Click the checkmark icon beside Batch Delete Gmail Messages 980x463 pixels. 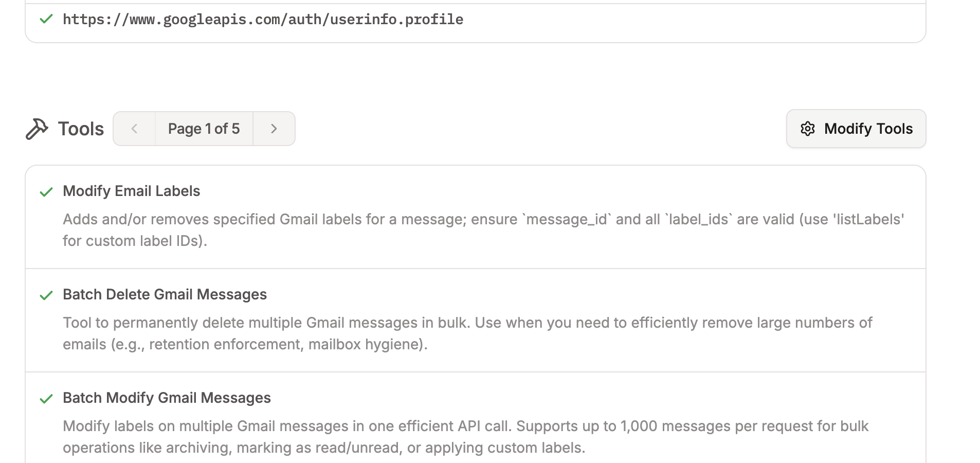[x=46, y=295]
